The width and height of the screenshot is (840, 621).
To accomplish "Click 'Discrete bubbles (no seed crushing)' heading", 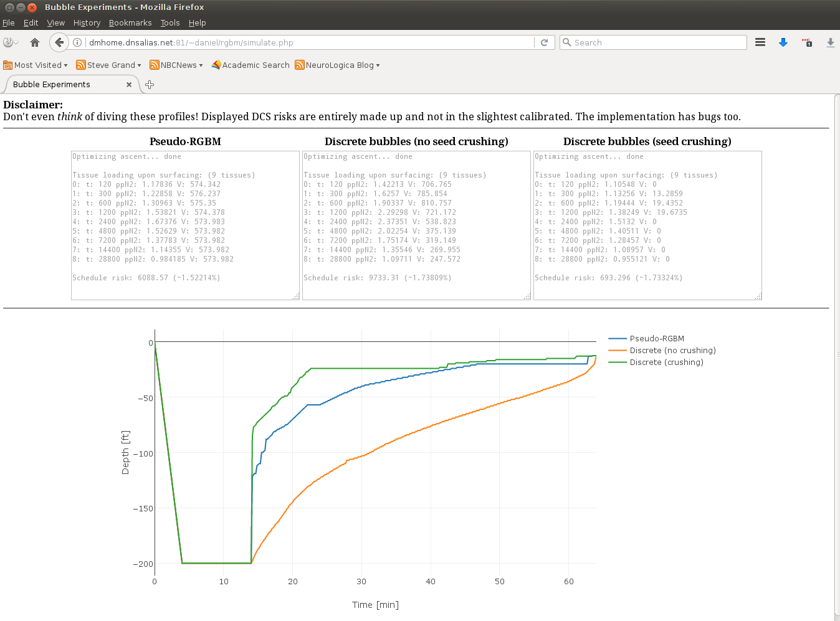I will point(416,141).
